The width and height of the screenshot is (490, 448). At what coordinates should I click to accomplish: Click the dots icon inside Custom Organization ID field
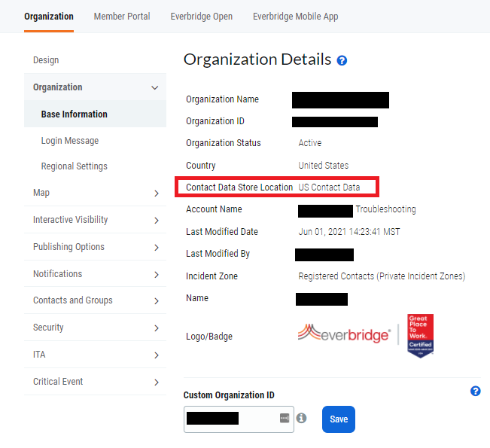285,418
